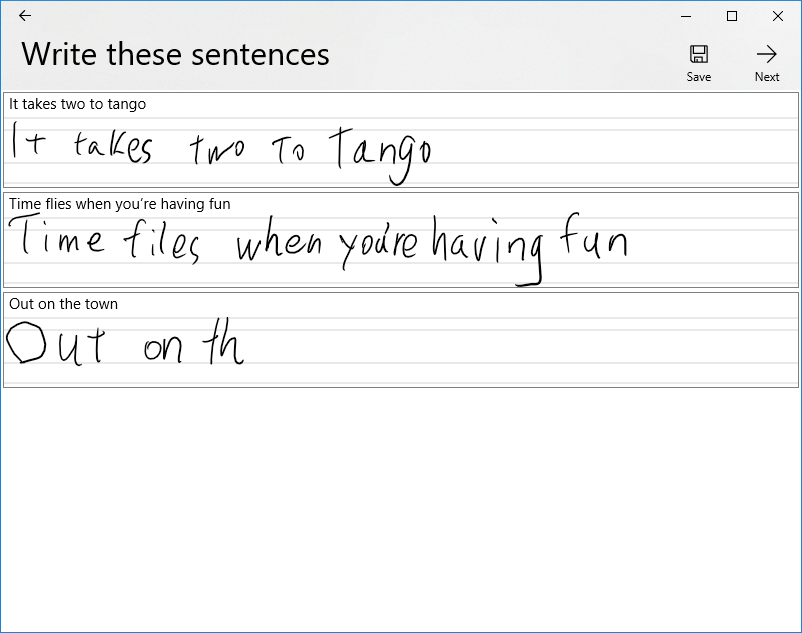The height and width of the screenshot is (633, 802).
Task: Select the "Time flies when you're having fun" prompt
Action: point(120,204)
